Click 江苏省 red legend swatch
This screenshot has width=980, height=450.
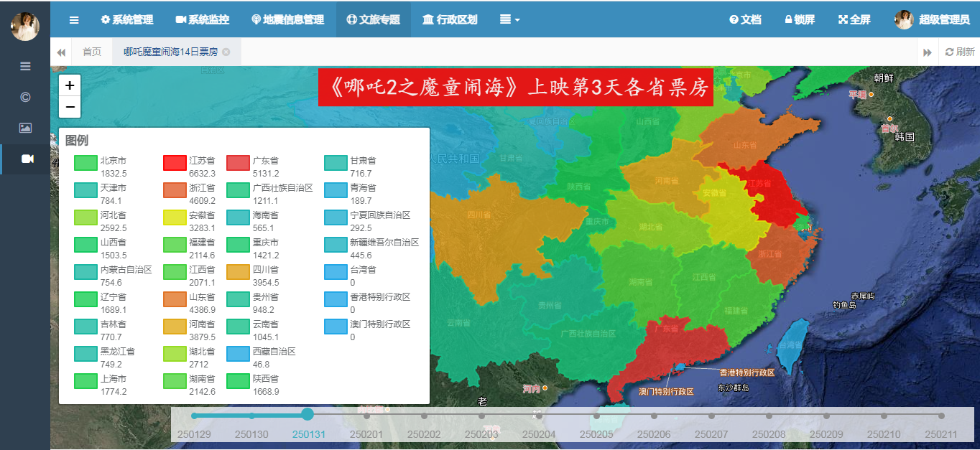(x=175, y=163)
